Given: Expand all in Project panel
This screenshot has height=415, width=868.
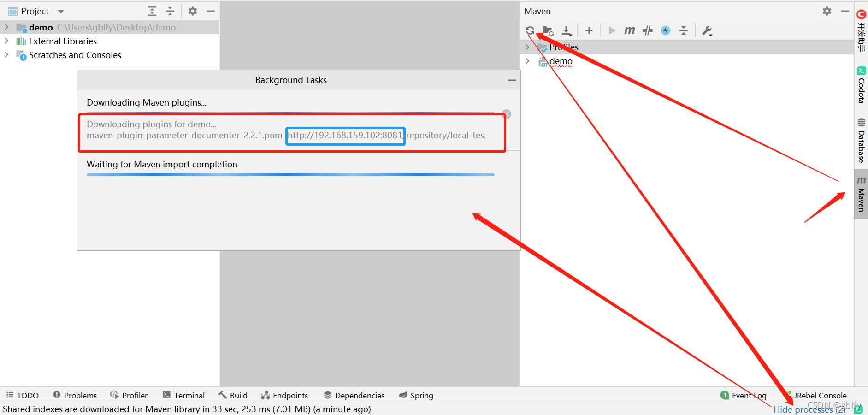Looking at the screenshot, I should tap(152, 11).
